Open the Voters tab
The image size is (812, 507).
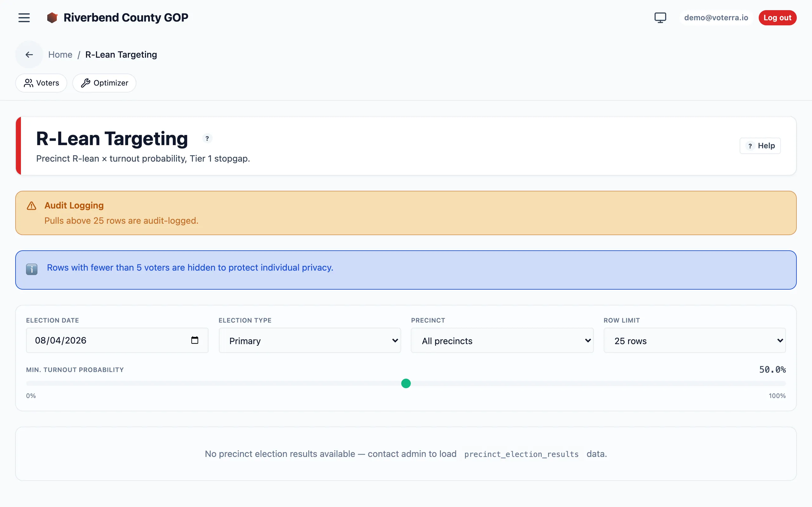pyautogui.click(x=41, y=83)
